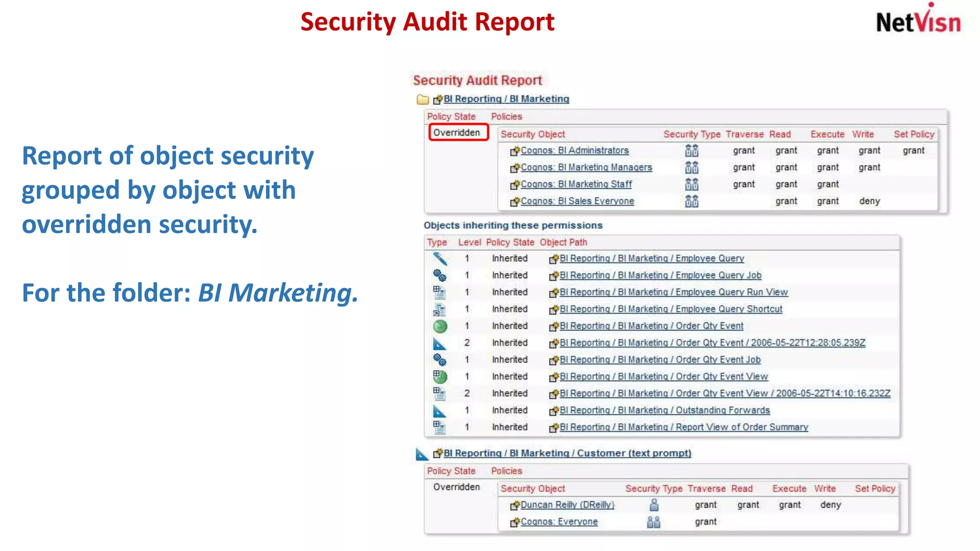Click the link icon before Report View of Order Summary
This screenshot has height=551, width=980.
coord(554,428)
